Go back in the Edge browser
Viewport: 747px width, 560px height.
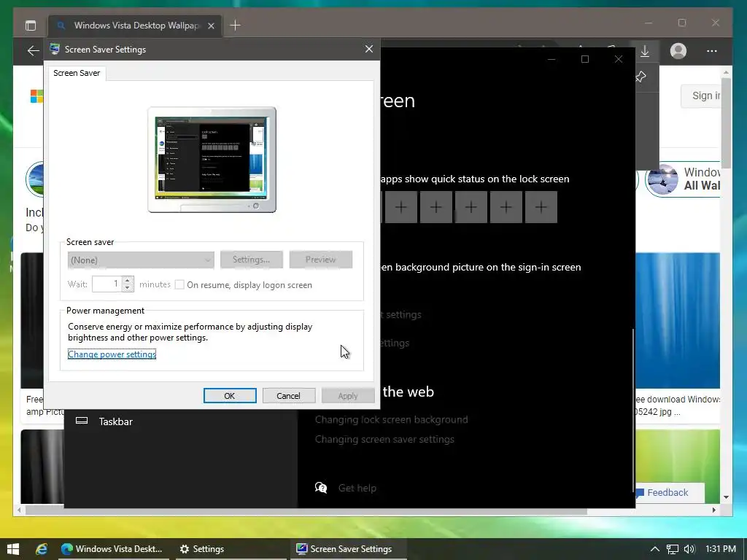pos(33,50)
